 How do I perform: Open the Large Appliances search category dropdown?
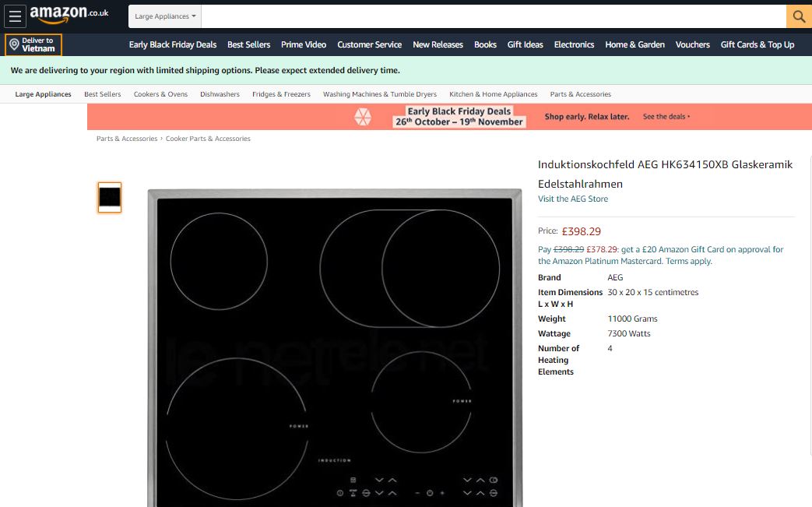165,16
